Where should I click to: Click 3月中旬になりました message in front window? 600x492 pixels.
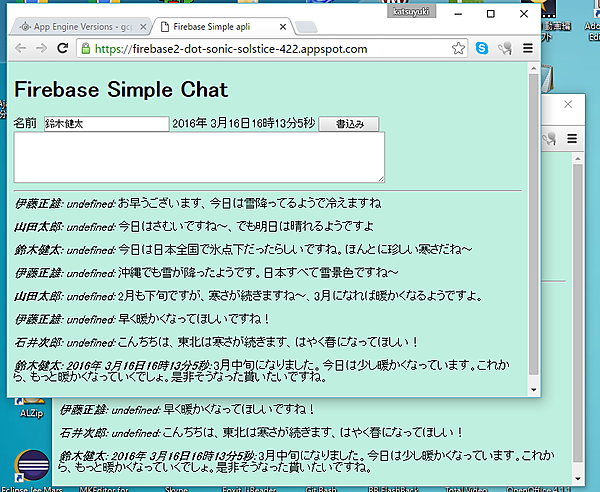point(262,371)
